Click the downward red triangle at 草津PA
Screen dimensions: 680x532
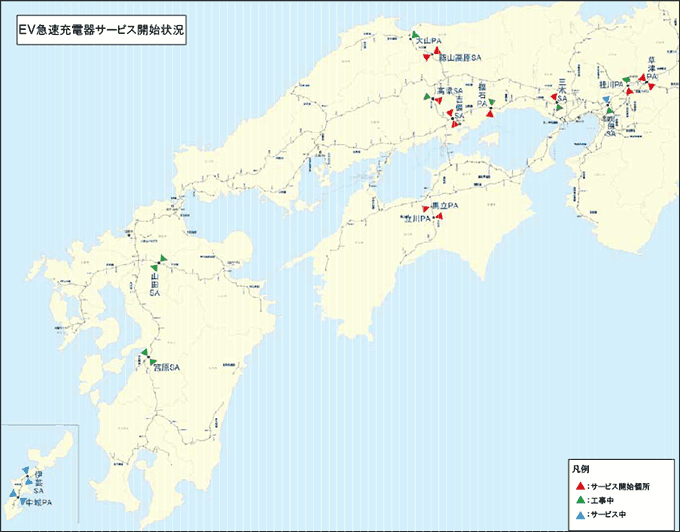tap(651, 87)
